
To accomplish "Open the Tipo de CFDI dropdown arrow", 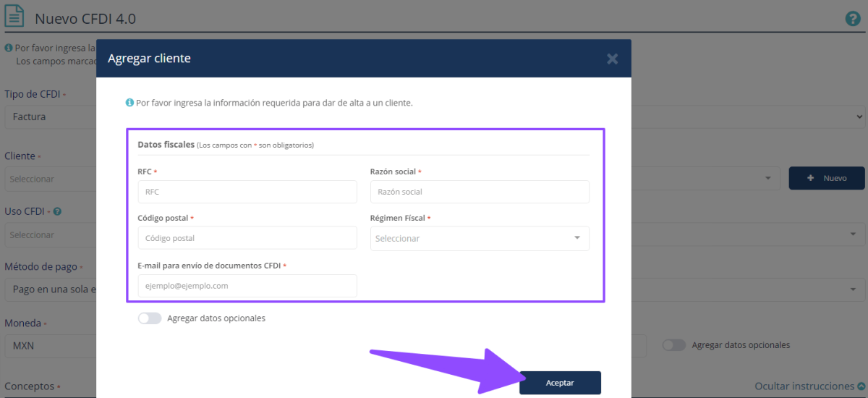I will pyautogui.click(x=859, y=117).
